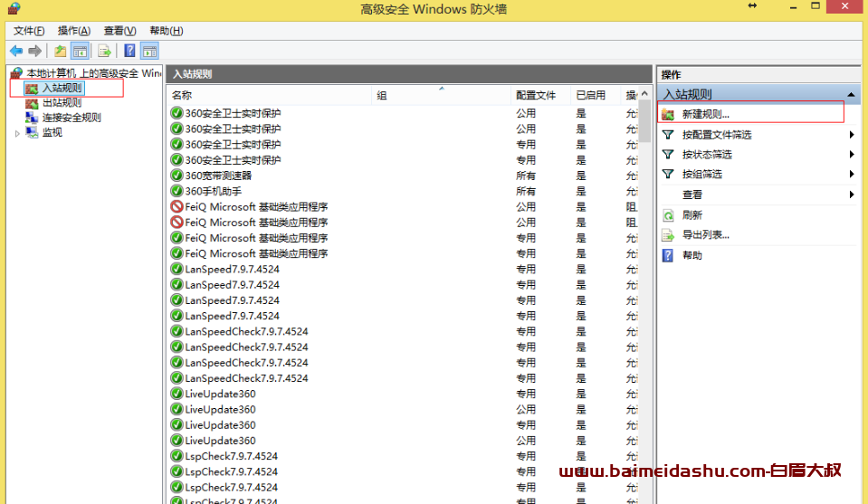Toggle the Show/Hide Action Pane toolbar icon
Screen dimensions: 868x504
[149, 51]
